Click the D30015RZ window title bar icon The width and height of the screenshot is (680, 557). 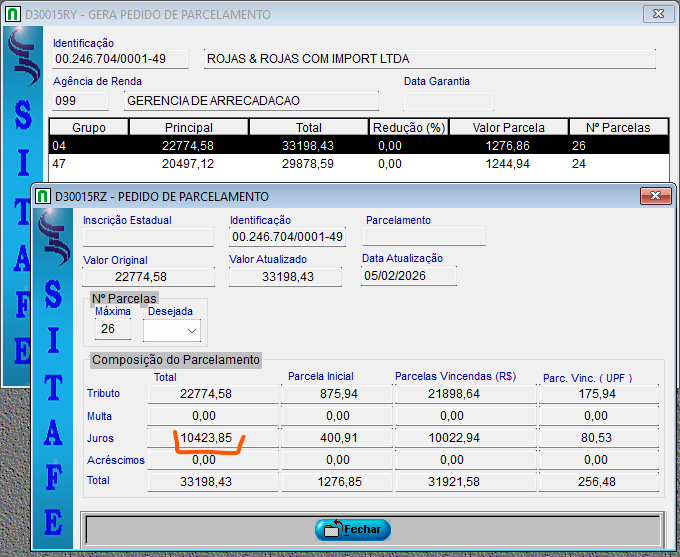tap(43, 196)
